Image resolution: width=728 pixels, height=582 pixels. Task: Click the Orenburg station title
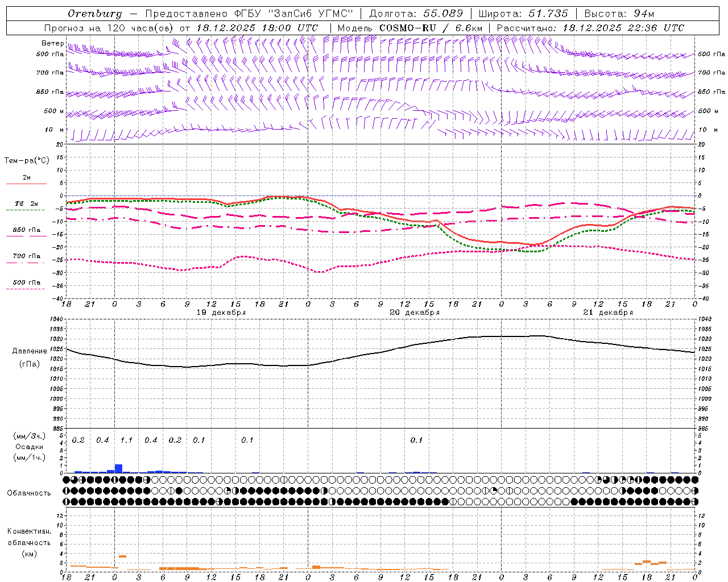(x=94, y=14)
